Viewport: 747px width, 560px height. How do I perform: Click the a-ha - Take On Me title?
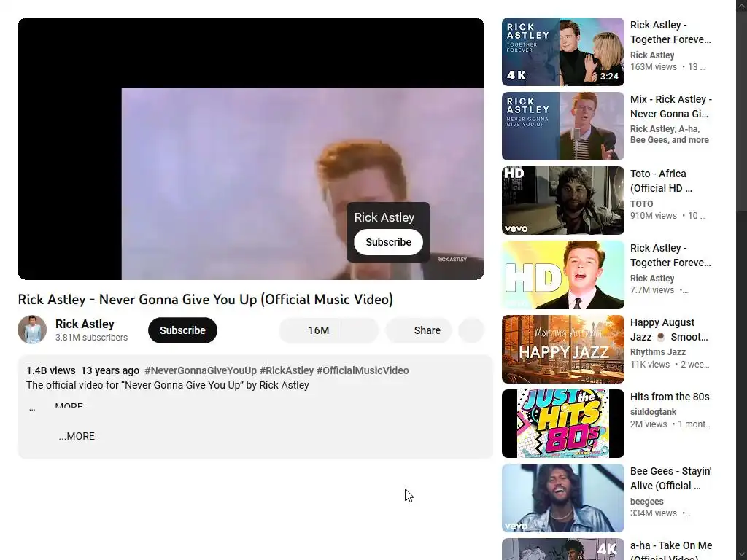(671, 551)
